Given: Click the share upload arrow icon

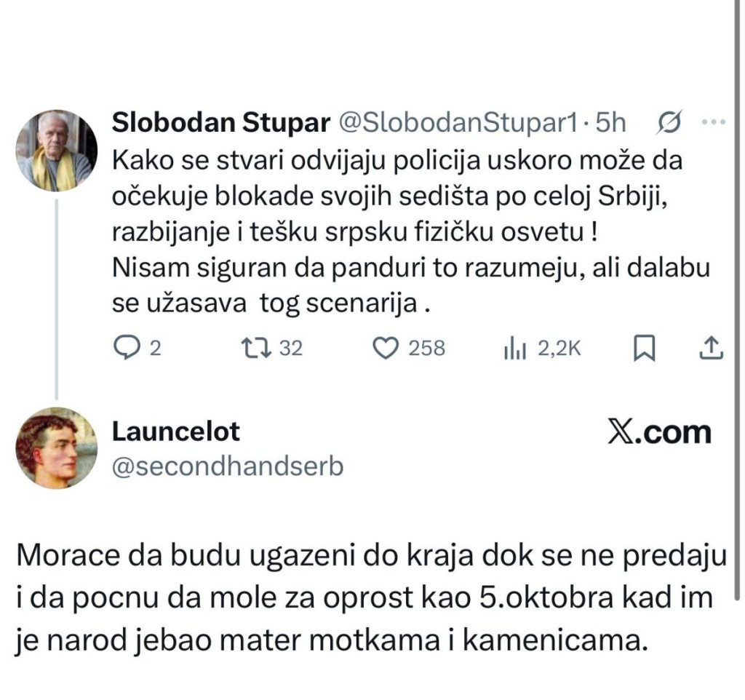Looking at the screenshot, I should (711, 349).
